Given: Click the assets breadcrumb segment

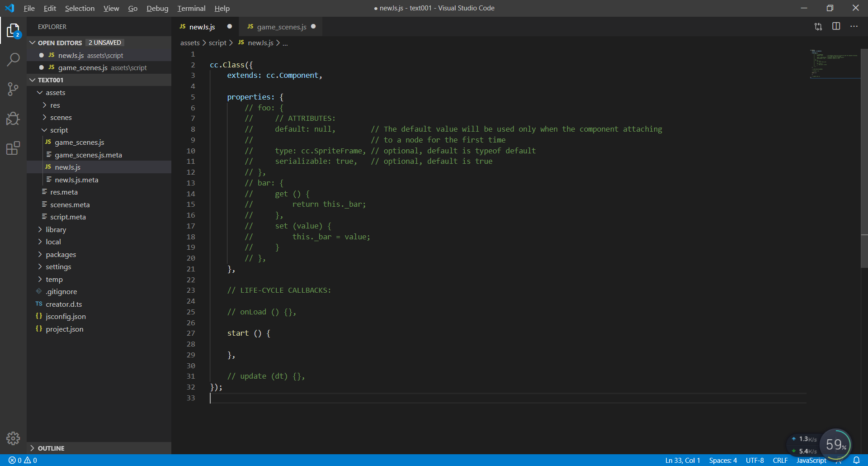Looking at the screenshot, I should click(190, 43).
